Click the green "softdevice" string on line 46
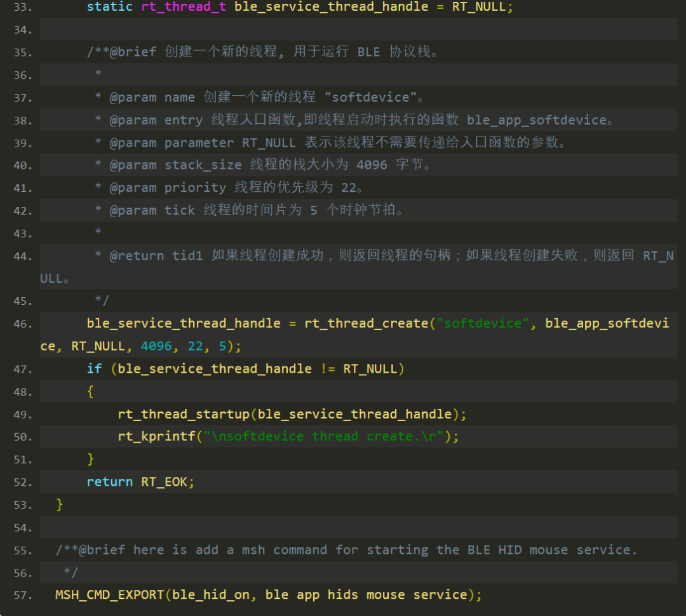 (483, 323)
